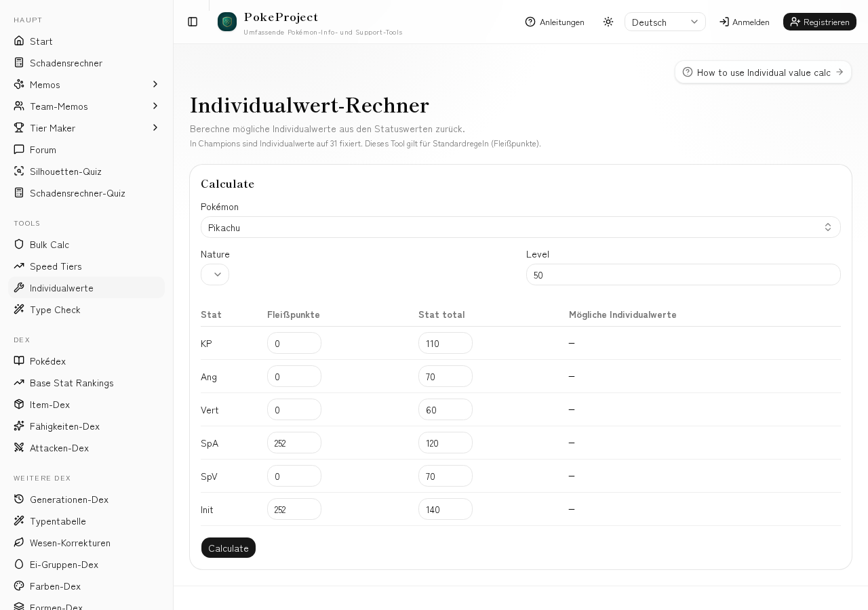
Task: Open the Nature dropdown
Action: pos(215,274)
